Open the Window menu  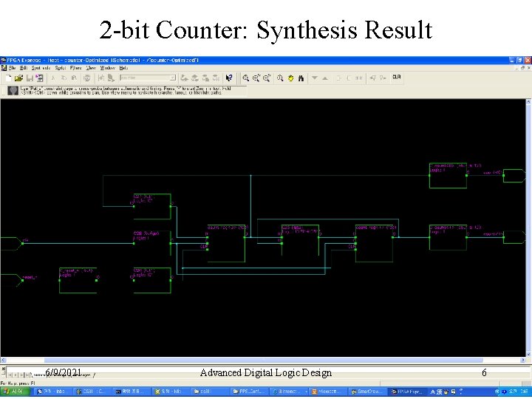[108, 68]
